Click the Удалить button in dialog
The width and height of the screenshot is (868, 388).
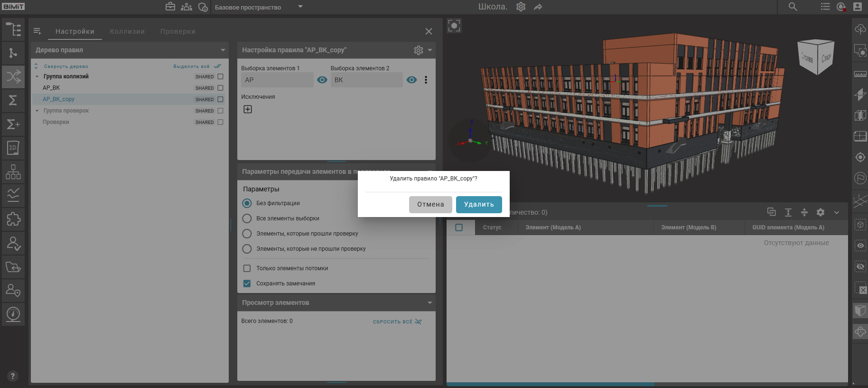pyautogui.click(x=478, y=205)
